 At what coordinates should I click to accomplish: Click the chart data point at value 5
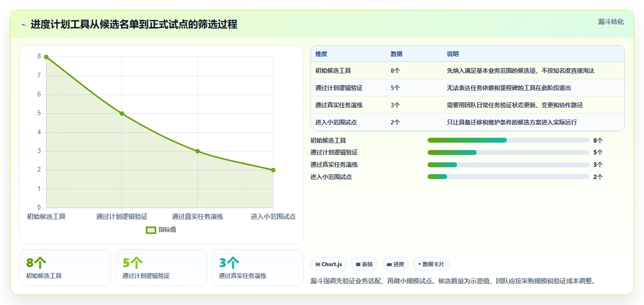tap(122, 114)
